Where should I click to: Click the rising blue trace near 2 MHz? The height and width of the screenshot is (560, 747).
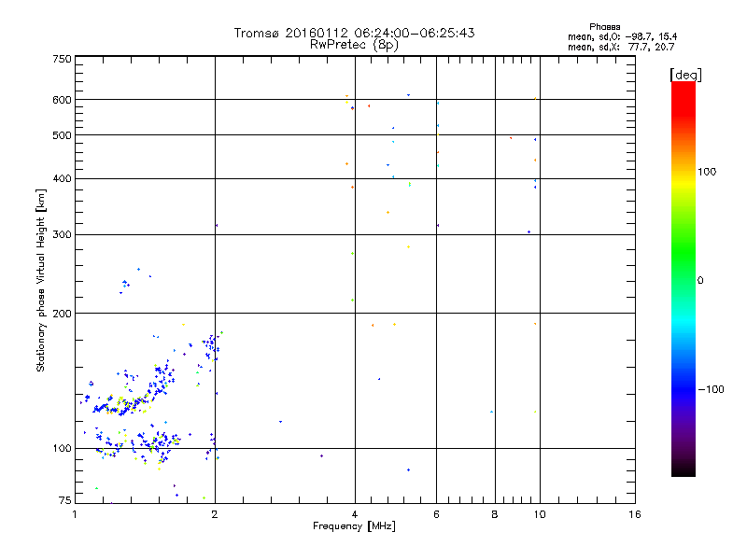click(x=211, y=346)
